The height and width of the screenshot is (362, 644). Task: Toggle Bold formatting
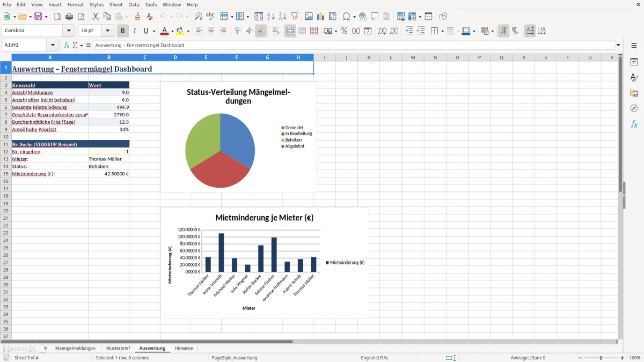pyautogui.click(x=123, y=31)
